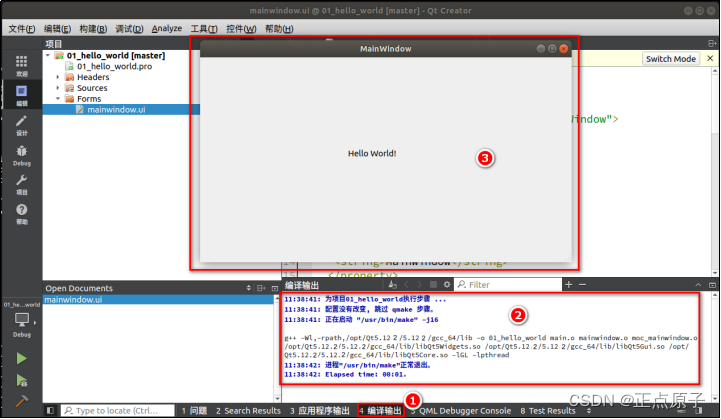Click the green Run button
721x419 pixels.
tap(21, 358)
